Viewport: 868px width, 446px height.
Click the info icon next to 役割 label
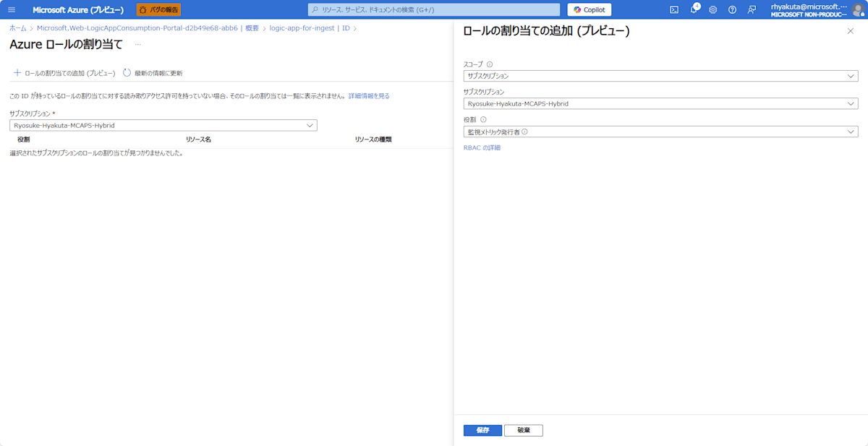click(483, 120)
